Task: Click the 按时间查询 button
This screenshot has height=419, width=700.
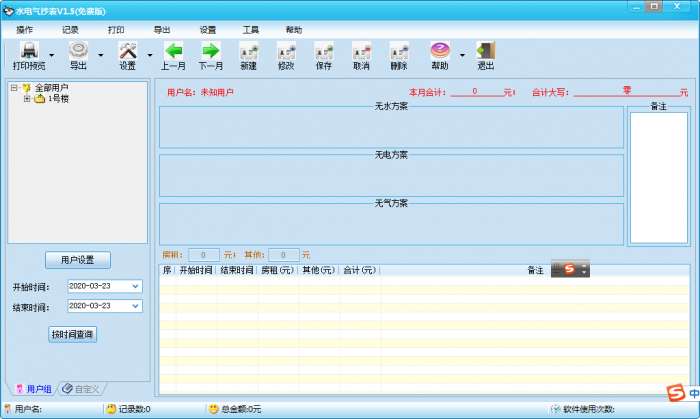Action: [73, 335]
